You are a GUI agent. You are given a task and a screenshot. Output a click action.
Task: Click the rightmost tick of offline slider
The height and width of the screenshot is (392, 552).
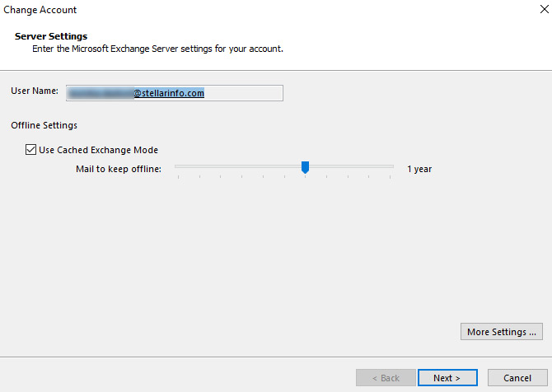(x=391, y=176)
